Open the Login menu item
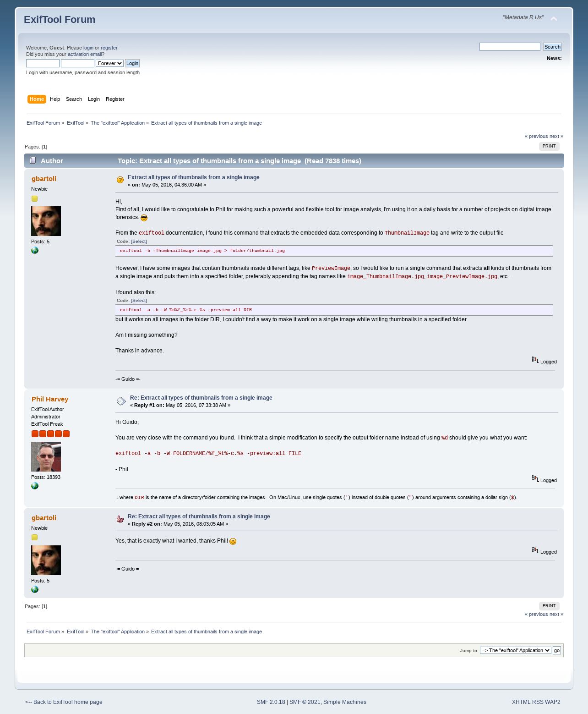This screenshot has width=588, height=714. (x=94, y=99)
